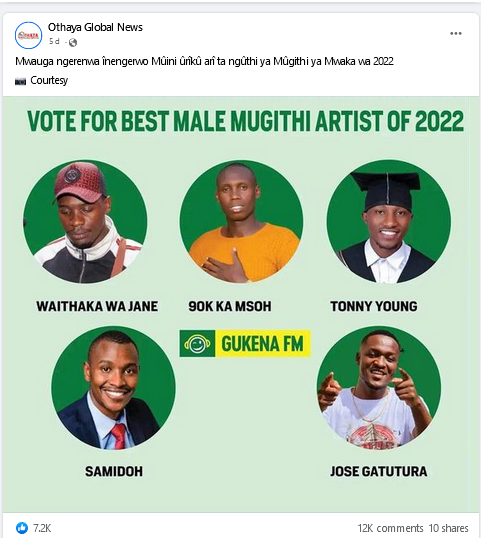This screenshot has height=538, width=481.
Task: Click the SAMIDOH name label
Action: pyautogui.click(x=114, y=471)
